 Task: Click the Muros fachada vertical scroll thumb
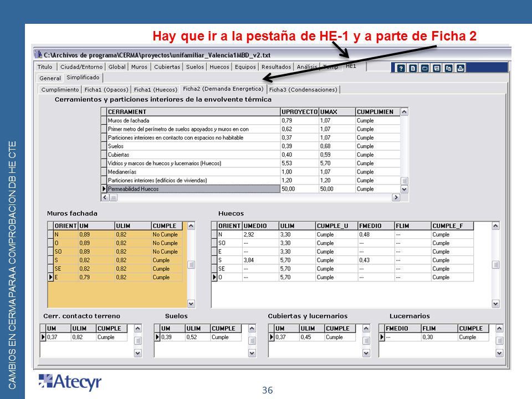coord(191,265)
